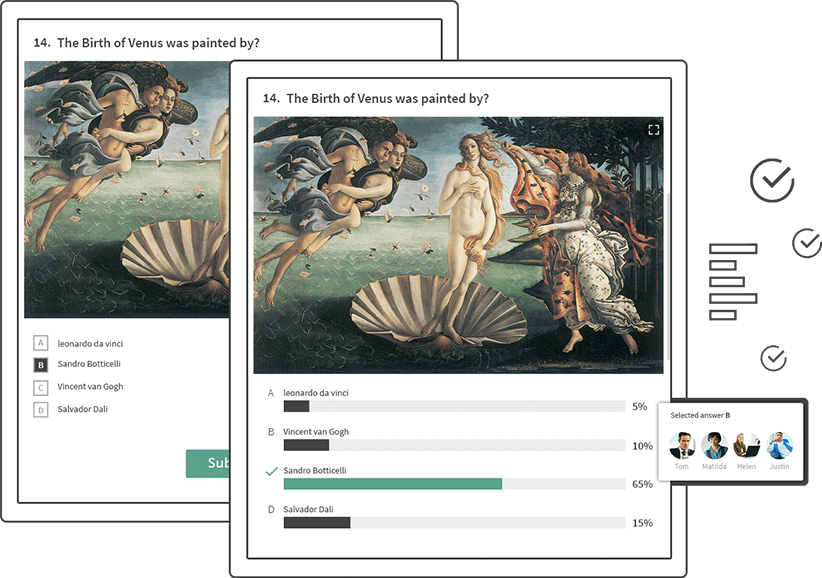Toggle answer checkbox B Sandro Botticelli
The width and height of the screenshot is (822, 578).
(40, 365)
